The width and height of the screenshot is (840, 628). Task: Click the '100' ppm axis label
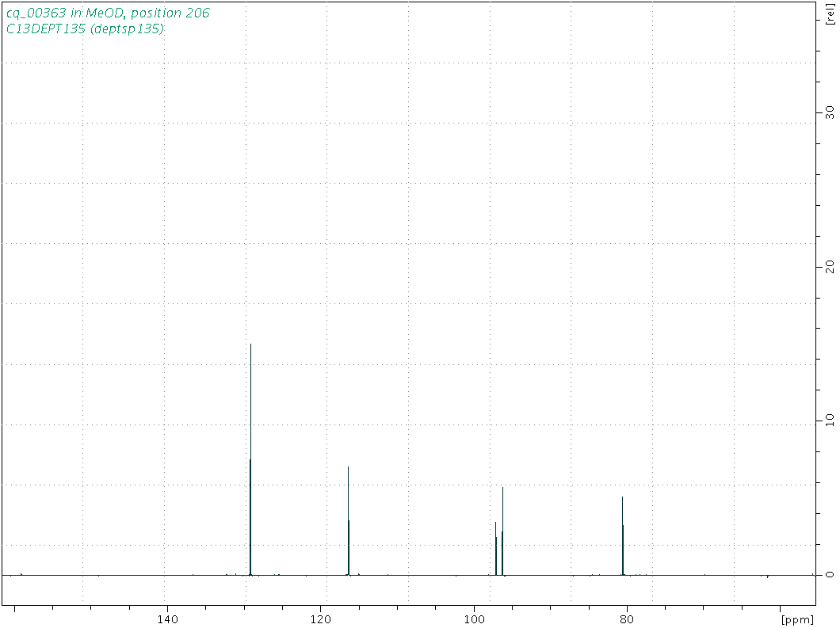pos(474,619)
